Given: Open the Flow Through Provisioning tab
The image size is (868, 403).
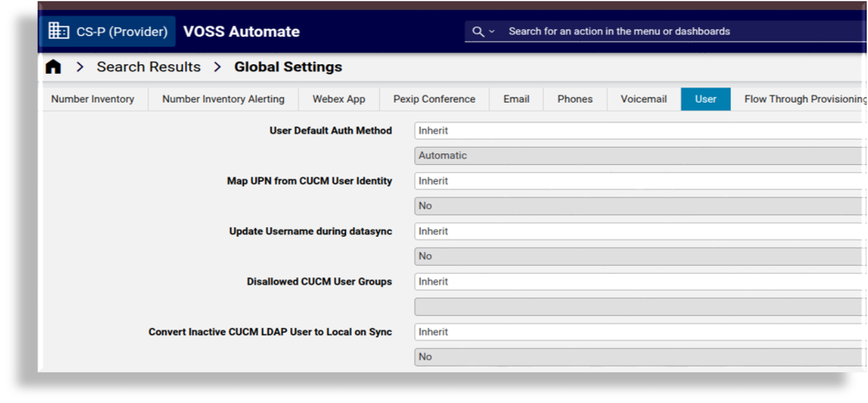Looking at the screenshot, I should pyautogui.click(x=804, y=99).
